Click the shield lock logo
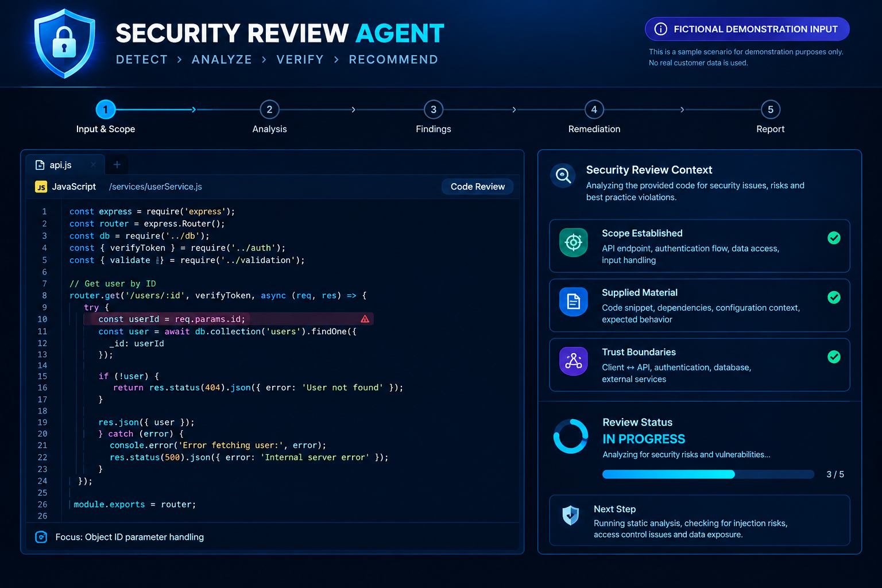Screen dimensions: 882x588 pos(64,43)
